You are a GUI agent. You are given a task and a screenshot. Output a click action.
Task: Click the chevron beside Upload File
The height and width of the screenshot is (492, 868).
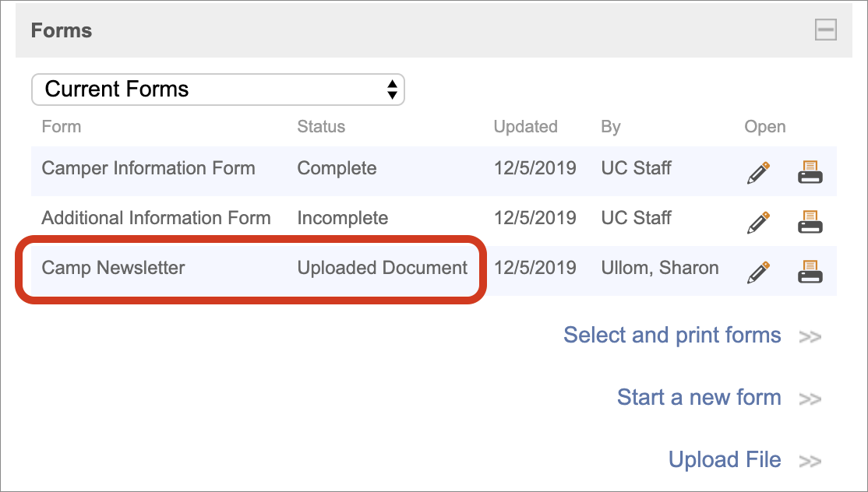(809, 460)
